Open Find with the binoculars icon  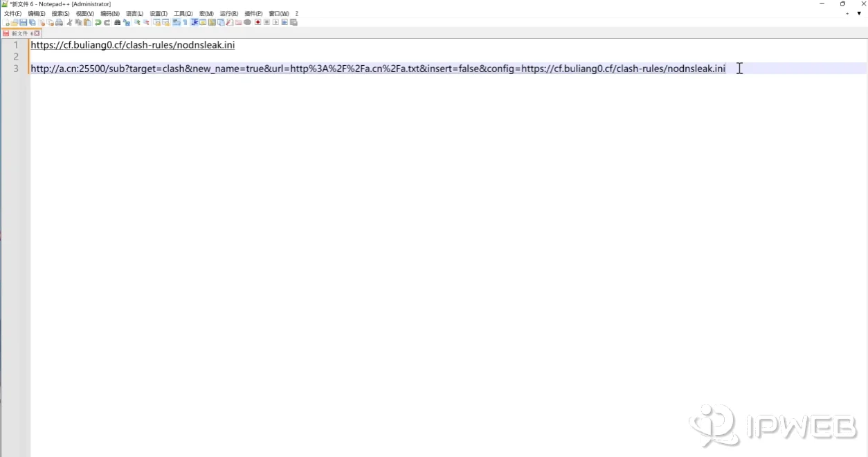[117, 22]
